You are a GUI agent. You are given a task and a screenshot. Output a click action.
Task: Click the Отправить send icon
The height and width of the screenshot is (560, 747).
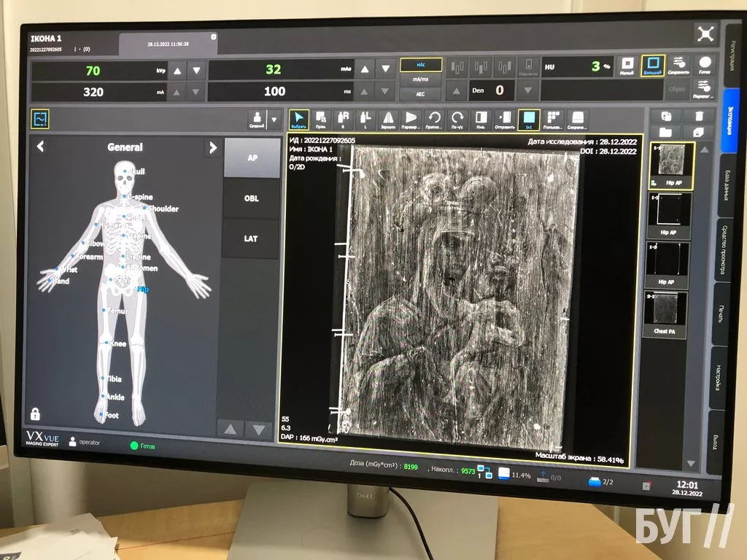(503, 120)
